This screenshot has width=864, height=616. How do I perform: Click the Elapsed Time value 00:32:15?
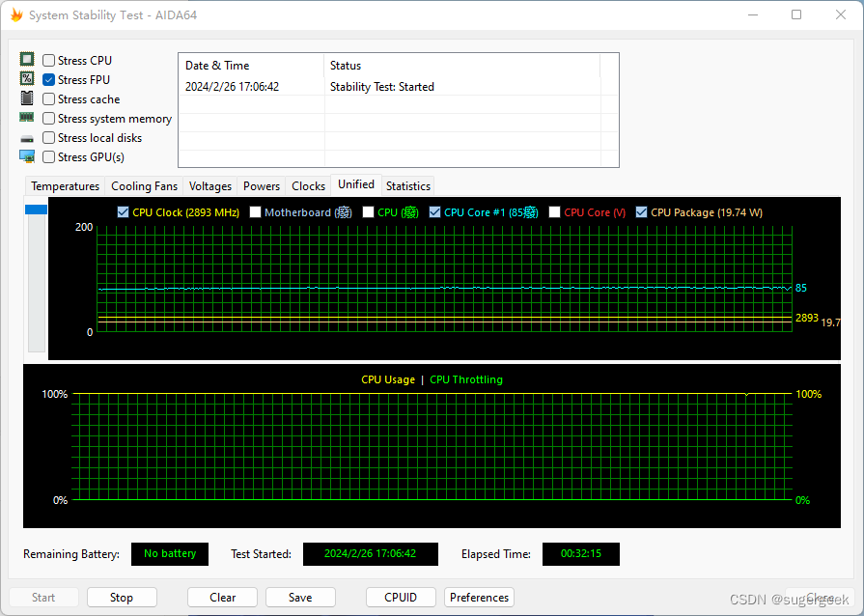point(581,554)
